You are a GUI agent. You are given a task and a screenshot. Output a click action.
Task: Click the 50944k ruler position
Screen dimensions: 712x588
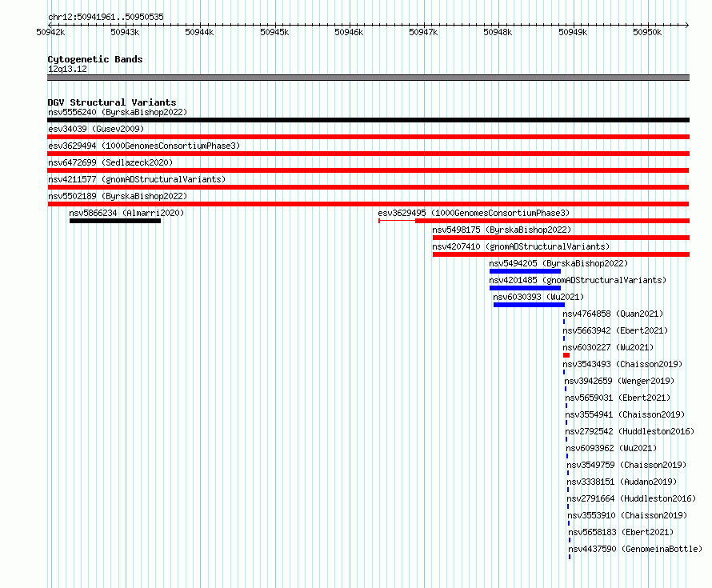[x=199, y=32]
